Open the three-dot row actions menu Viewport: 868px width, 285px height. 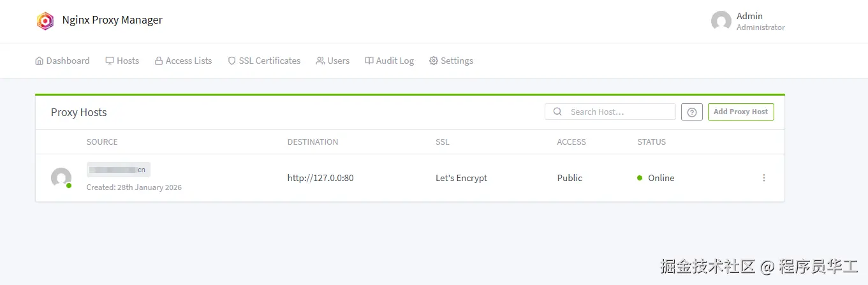pyautogui.click(x=763, y=178)
